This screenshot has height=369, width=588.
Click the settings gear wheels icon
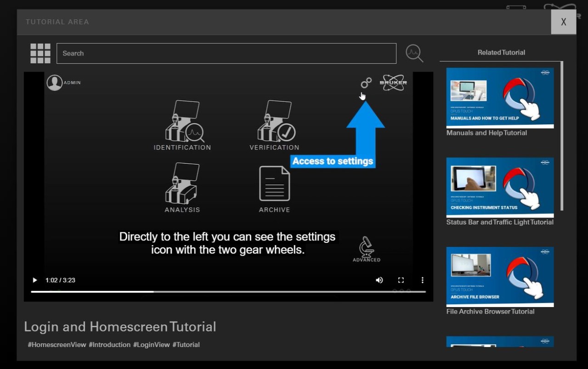pyautogui.click(x=366, y=83)
